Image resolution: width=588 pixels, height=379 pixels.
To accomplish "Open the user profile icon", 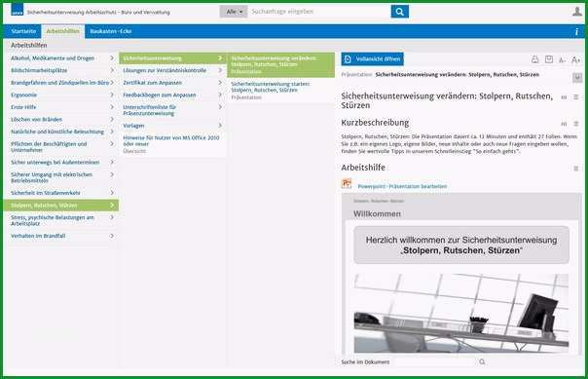I will pyautogui.click(x=576, y=12).
